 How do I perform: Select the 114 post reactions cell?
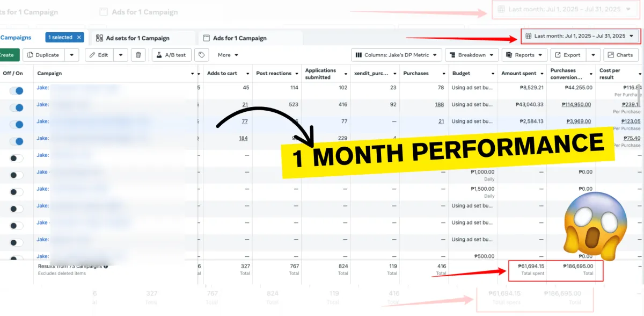coord(294,88)
